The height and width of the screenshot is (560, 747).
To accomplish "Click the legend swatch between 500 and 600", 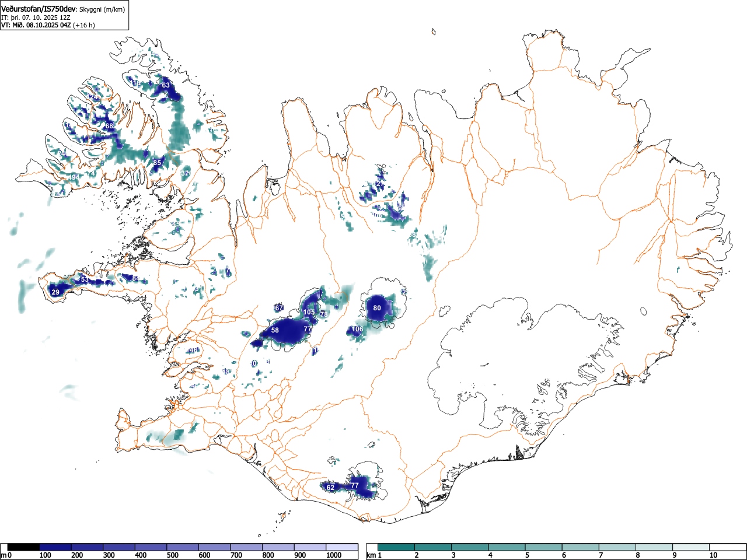I will (183, 547).
